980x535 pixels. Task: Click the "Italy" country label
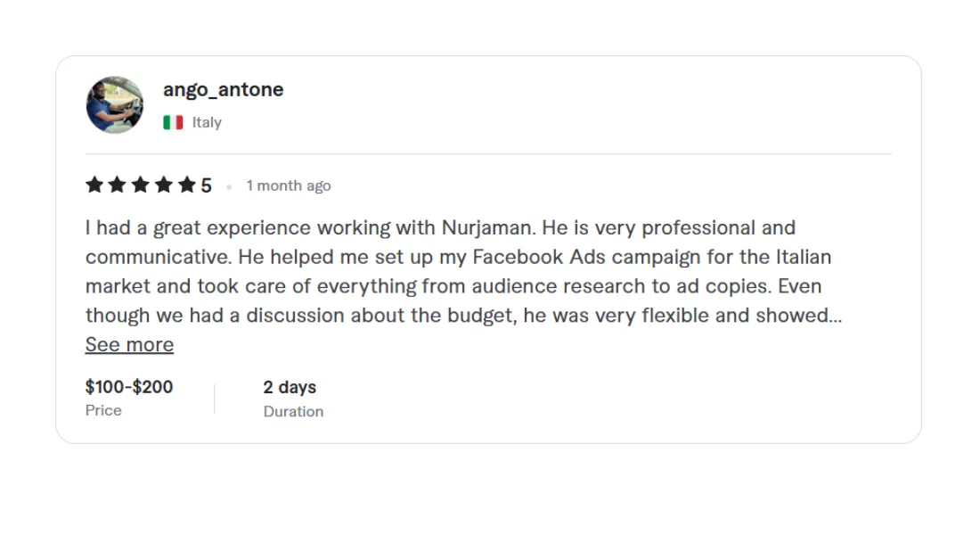(207, 123)
